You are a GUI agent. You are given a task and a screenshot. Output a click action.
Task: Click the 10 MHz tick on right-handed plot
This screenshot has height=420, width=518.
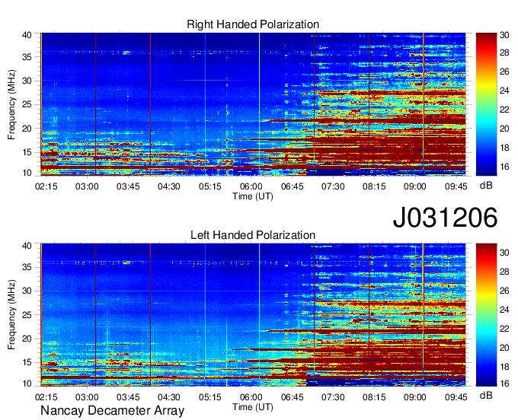click(27, 173)
